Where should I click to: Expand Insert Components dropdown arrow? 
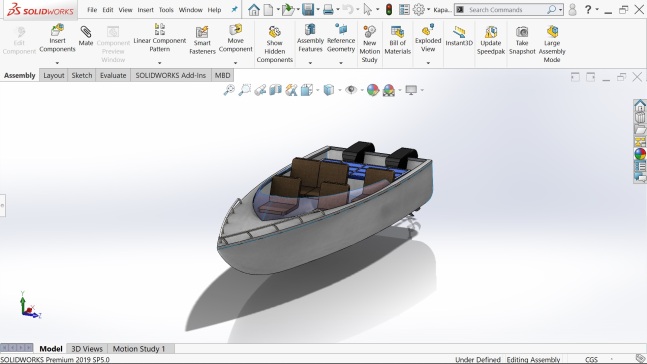pyautogui.click(x=57, y=63)
